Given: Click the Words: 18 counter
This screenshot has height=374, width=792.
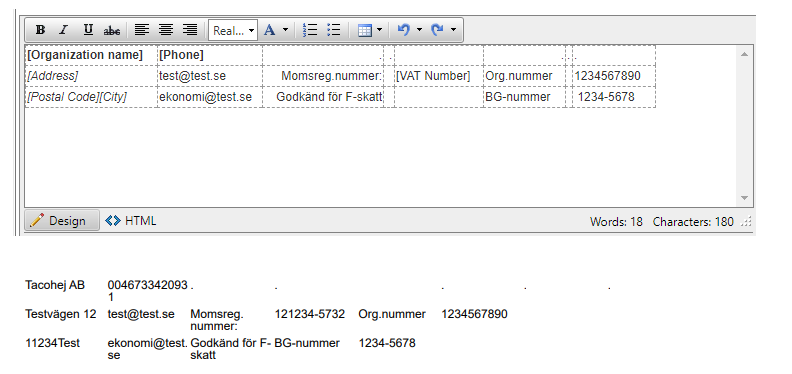Looking at the screenshot, I should [x=616, y=221].
